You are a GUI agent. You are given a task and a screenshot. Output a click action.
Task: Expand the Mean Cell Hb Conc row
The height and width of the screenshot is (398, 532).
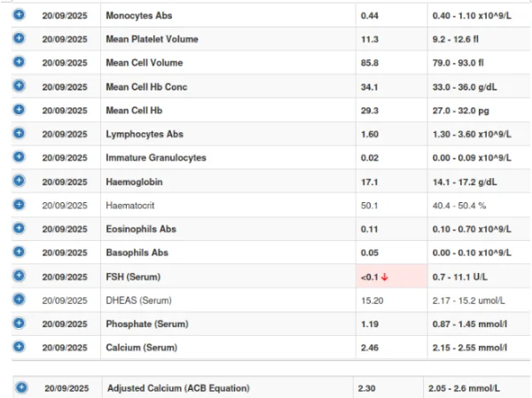coord(20,86)
